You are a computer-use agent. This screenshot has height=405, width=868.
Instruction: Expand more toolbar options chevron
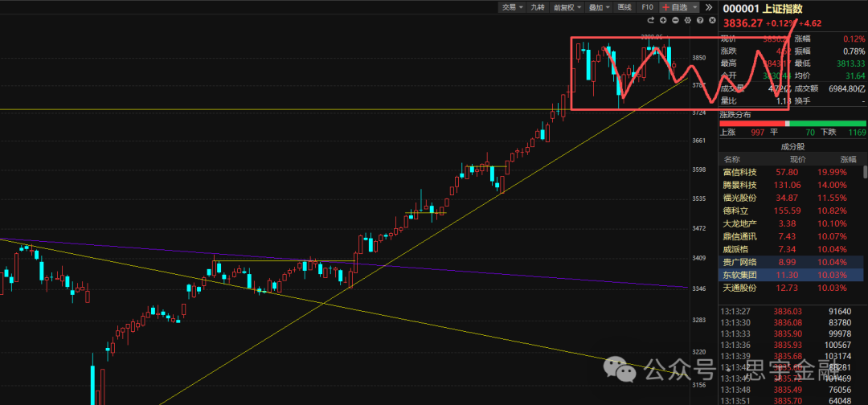[709, 7]
